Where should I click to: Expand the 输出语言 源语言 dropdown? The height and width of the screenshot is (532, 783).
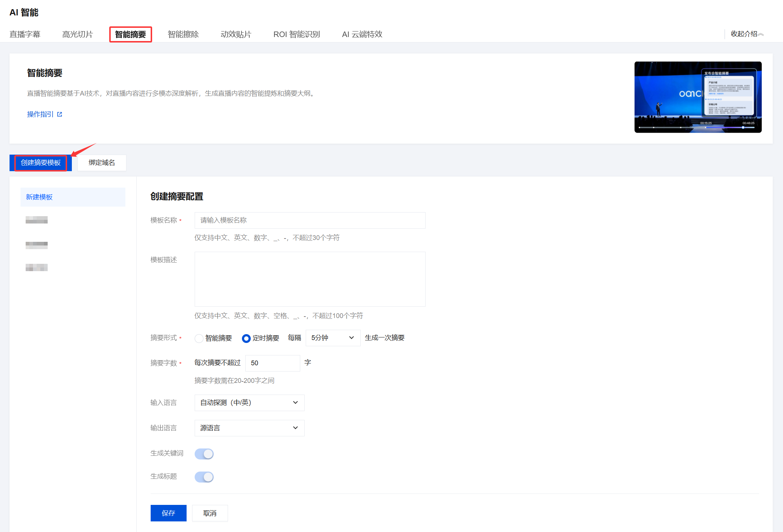click(249, 428)
